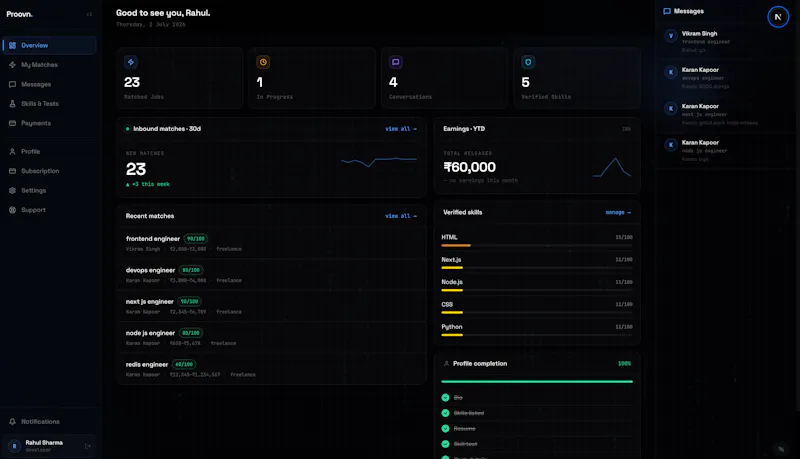Open the Payments section
Viewport: 800px width, 459px height.
[49, 123]
